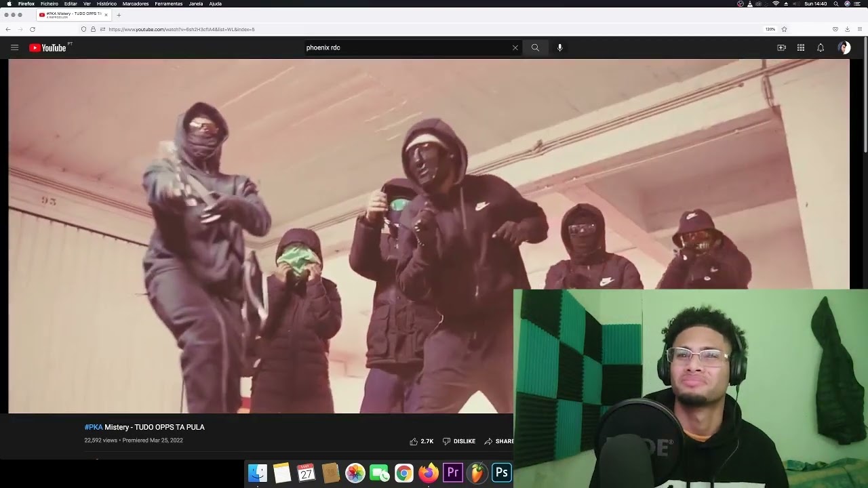Like the video with 2.7K likes
This screenshot has height=488, width=868.
[x=421, y=441]
